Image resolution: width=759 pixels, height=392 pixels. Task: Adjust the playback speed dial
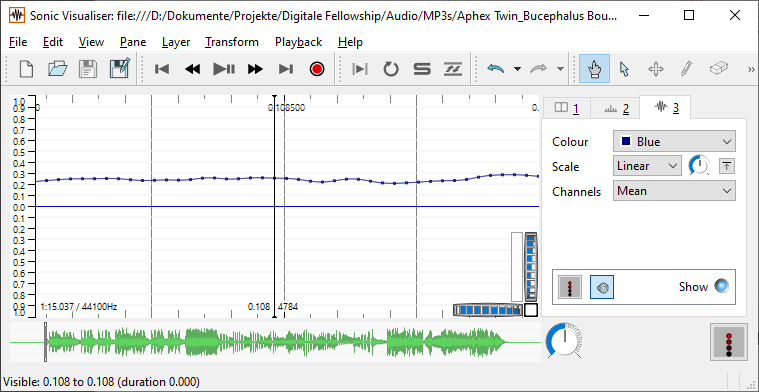pos(564,341)
